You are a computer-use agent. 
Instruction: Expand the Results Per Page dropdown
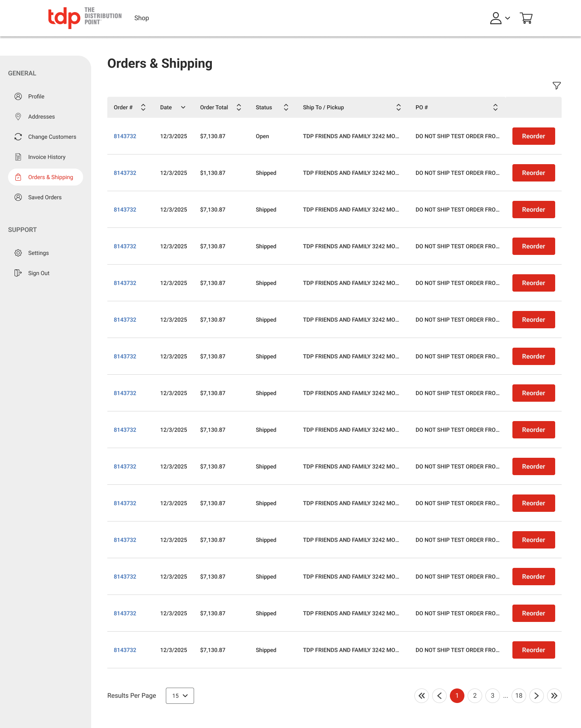(180, 695)
